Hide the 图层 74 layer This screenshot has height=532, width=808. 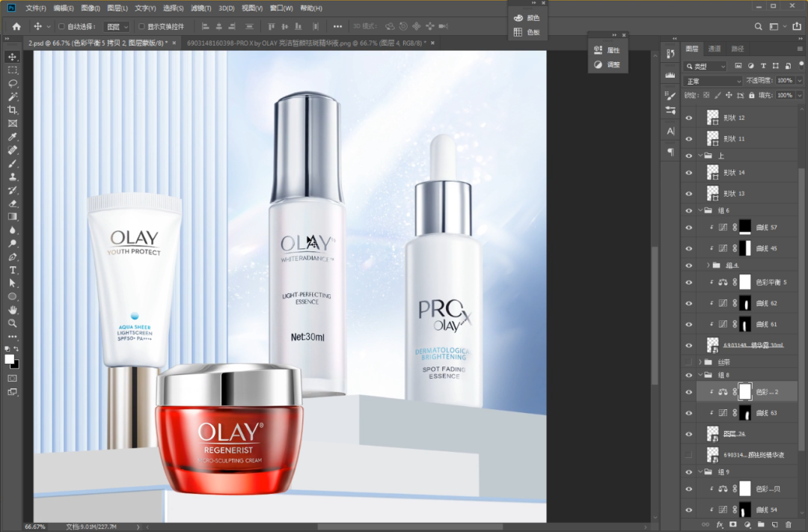coord(689,434)
